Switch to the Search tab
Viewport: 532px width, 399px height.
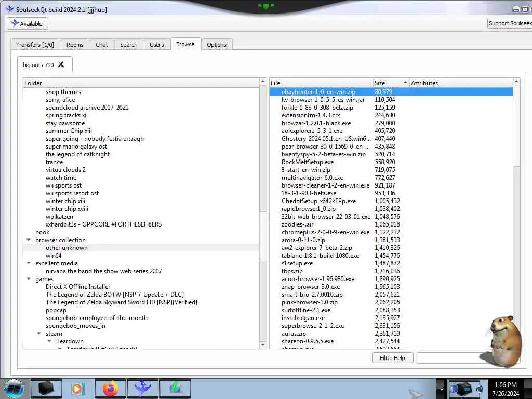129,45
